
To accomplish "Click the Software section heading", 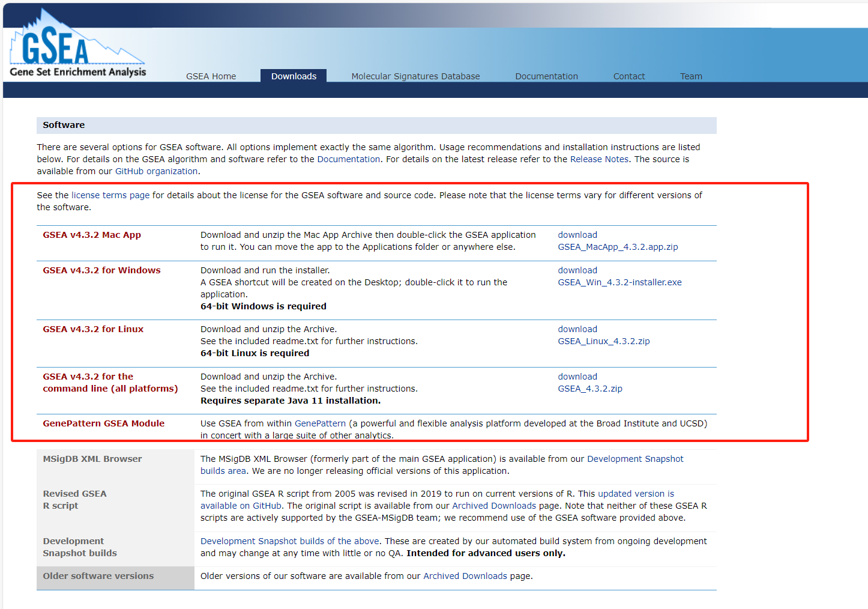I will point(64,125).
